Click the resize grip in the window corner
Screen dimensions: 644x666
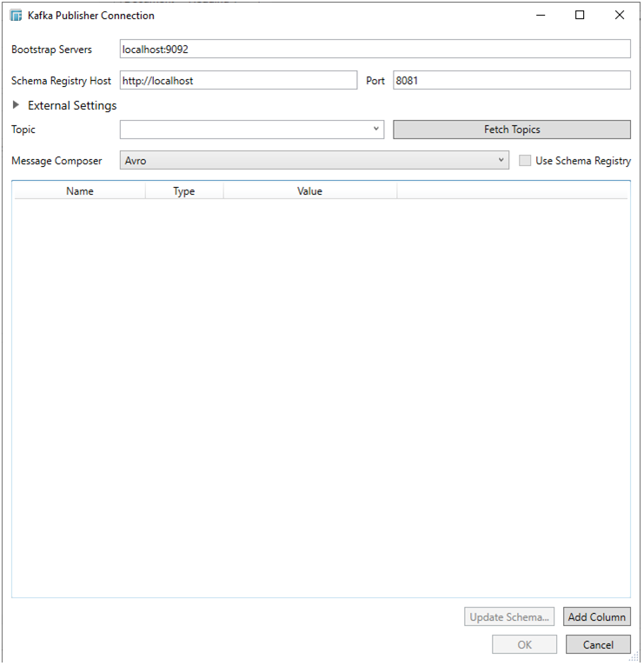(x=634, y=658)
